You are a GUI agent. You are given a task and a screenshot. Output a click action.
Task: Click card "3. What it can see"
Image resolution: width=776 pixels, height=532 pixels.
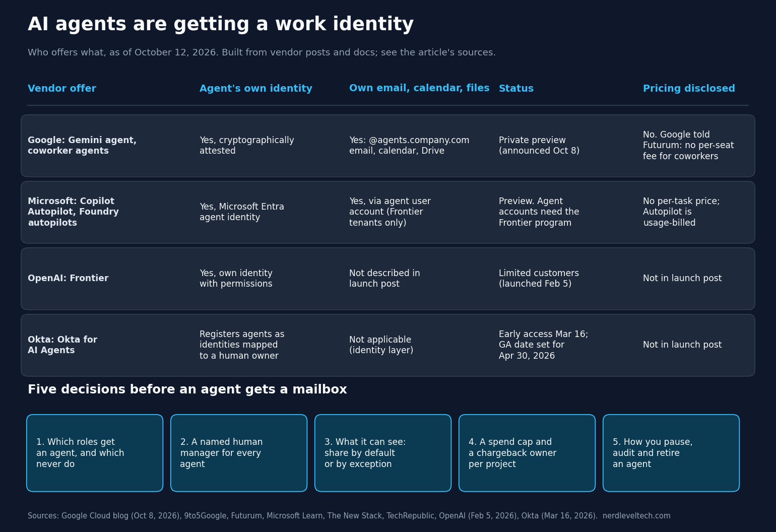[383, 453]
